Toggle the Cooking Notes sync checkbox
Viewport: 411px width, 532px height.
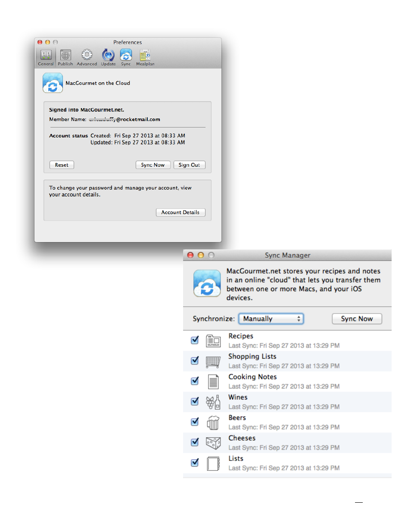195,381
